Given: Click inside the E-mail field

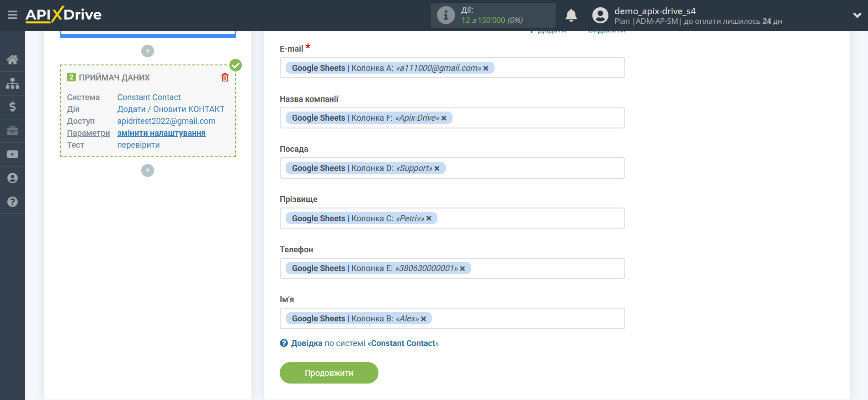Looking at the screenshot, I should (x=453, y=68).
